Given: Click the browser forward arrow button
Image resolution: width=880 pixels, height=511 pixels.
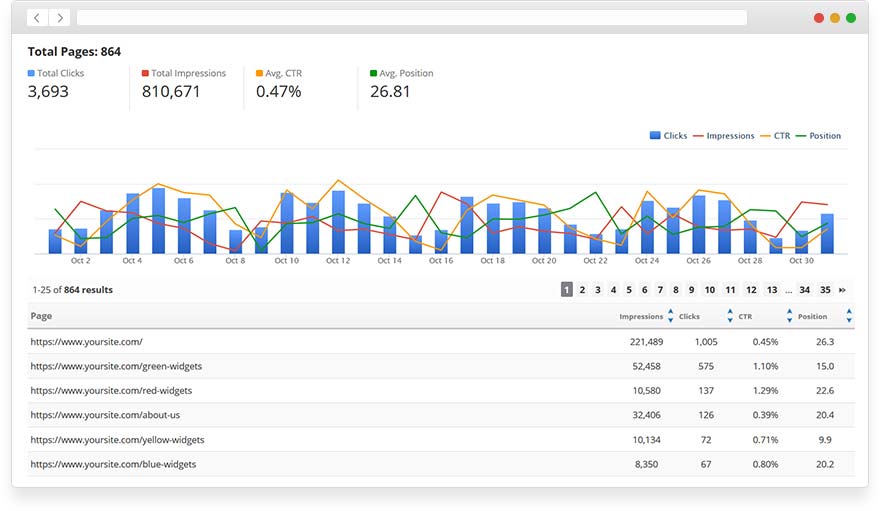Looking at the screenshot, I should 59,18.
